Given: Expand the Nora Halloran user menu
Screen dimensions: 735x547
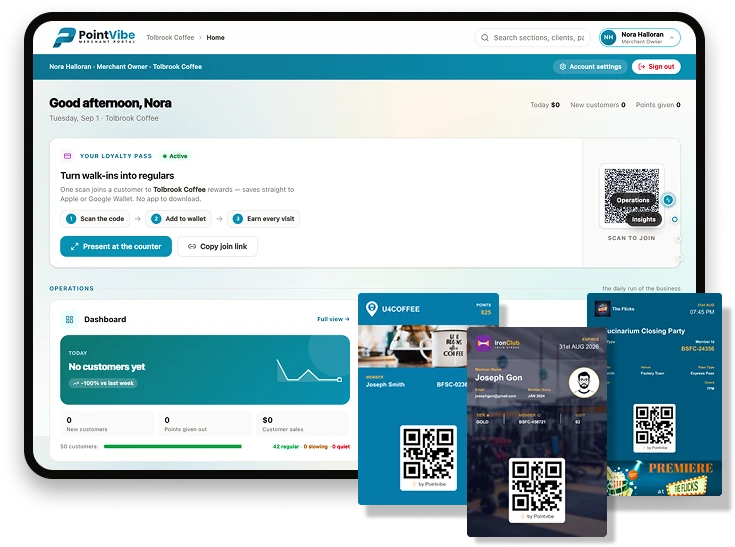Looking at the screenshot, I should 640,37.
